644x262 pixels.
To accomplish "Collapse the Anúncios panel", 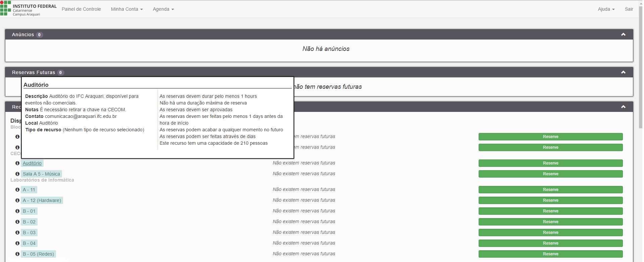I will (x=623, y=35).
